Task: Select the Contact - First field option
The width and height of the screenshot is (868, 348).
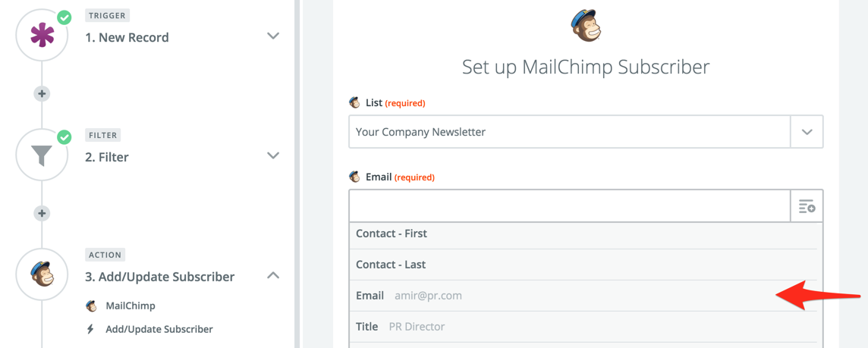Action: click(392, 234)
